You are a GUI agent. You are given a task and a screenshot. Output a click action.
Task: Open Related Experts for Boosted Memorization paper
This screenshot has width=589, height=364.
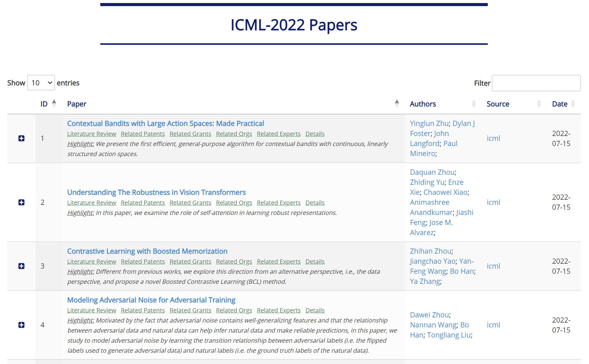point(279,262)
